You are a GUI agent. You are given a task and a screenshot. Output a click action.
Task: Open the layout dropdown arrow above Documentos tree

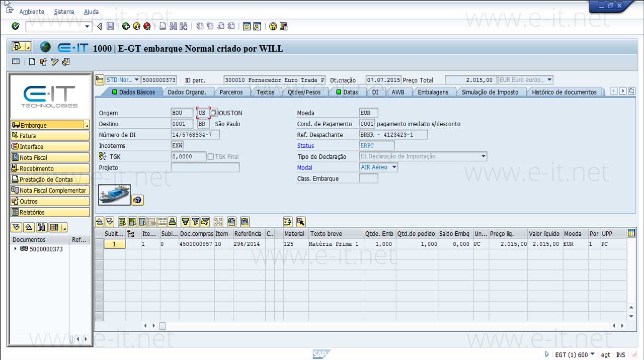pos(64,227)
